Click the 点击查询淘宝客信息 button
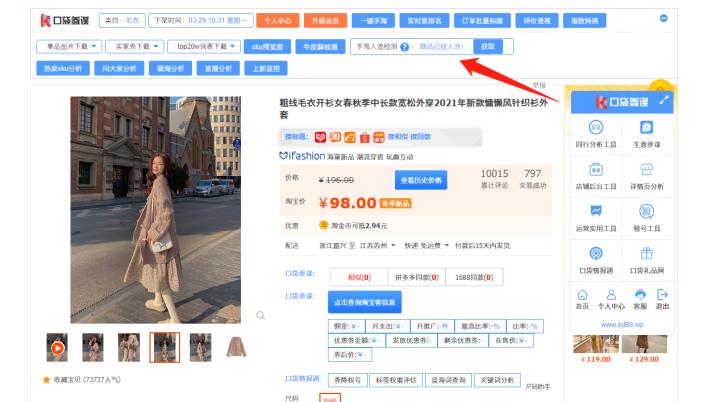Viewport: 720px width, 402px height. 365,302
